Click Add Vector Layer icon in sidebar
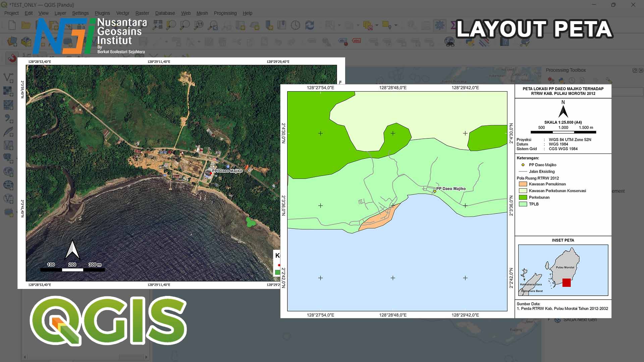Image resolution: width=644 pixels, height=362 pixels. click(8, 78)
